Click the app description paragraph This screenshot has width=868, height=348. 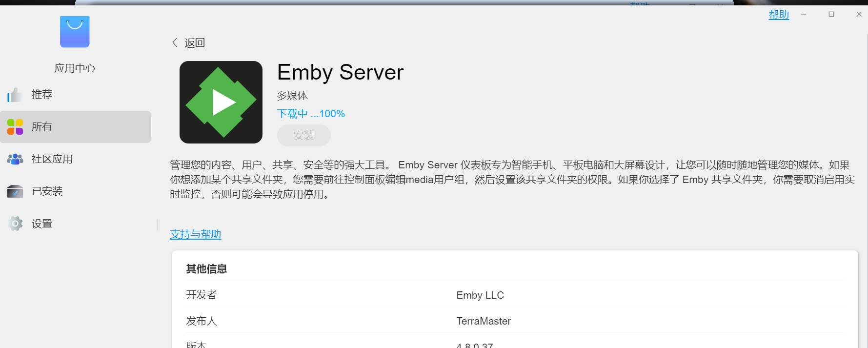click(x=512, y=180)
